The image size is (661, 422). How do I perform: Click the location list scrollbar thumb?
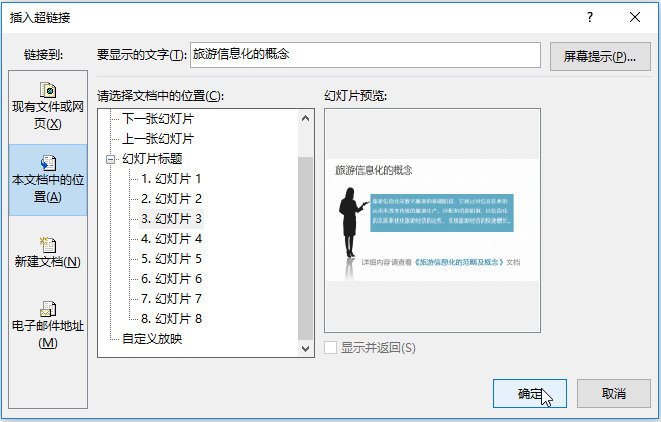[x=305, y=248]
